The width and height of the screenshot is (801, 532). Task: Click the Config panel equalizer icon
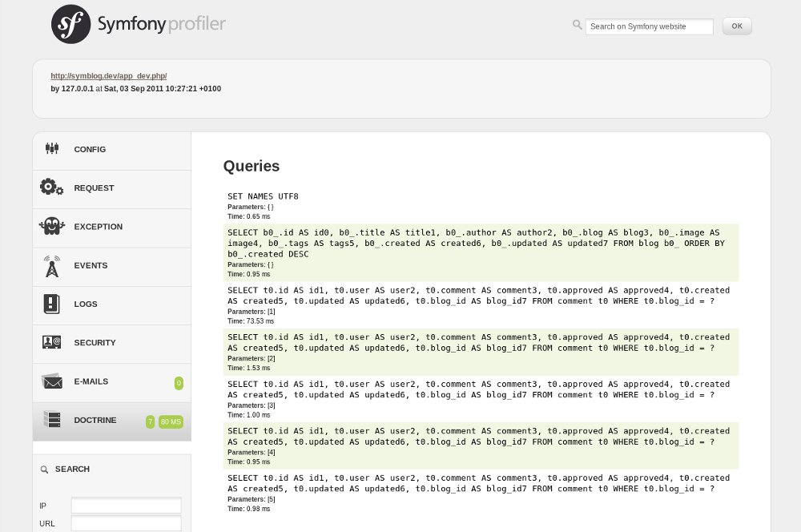point(51,149)
